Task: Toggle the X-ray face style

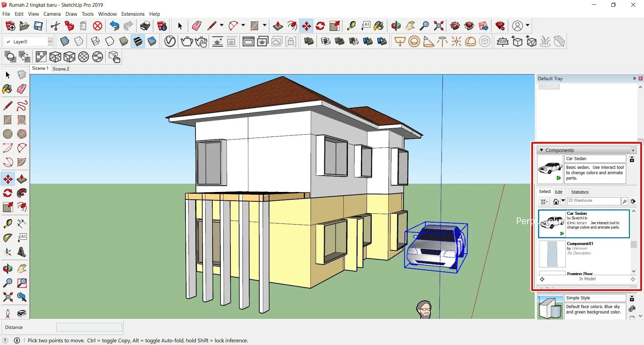Action: (64, 42)
